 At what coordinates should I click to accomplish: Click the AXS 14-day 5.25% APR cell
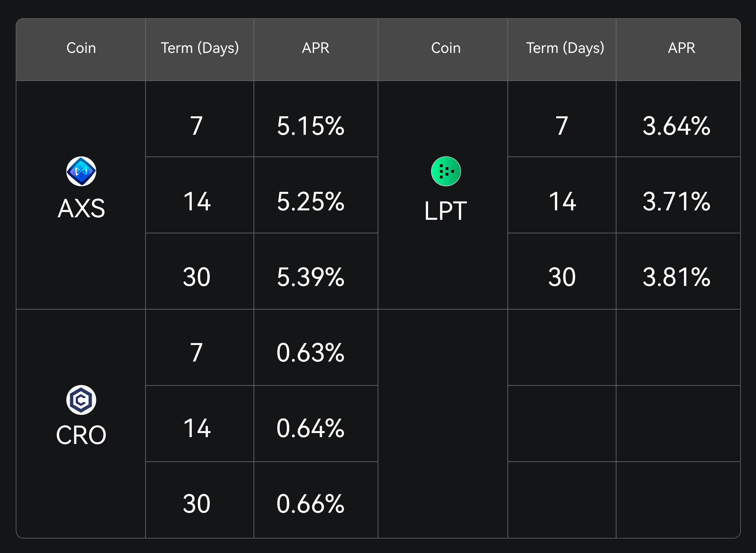pyautogui.click(x=310, y=202)
